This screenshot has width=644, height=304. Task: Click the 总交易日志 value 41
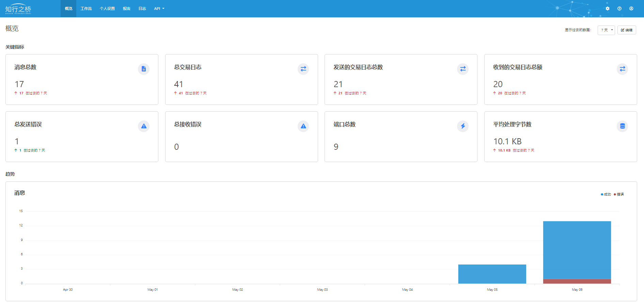click(x=178, y=84)
